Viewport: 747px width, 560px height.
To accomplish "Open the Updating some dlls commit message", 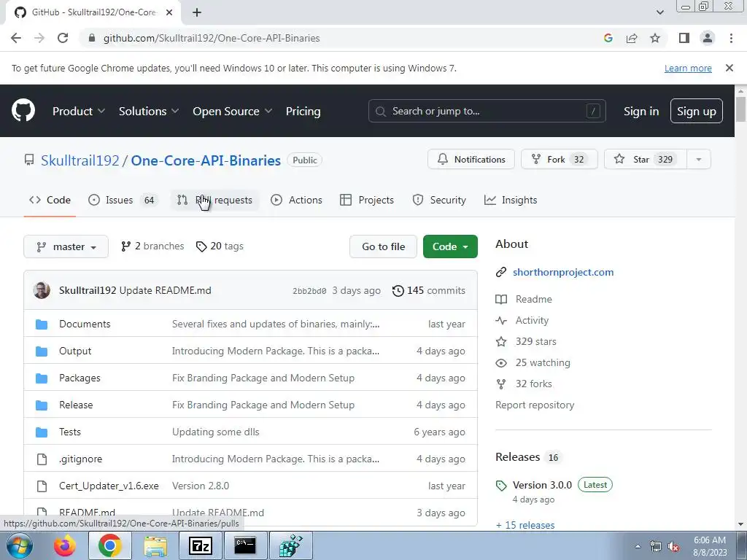I will click(215, 432).
